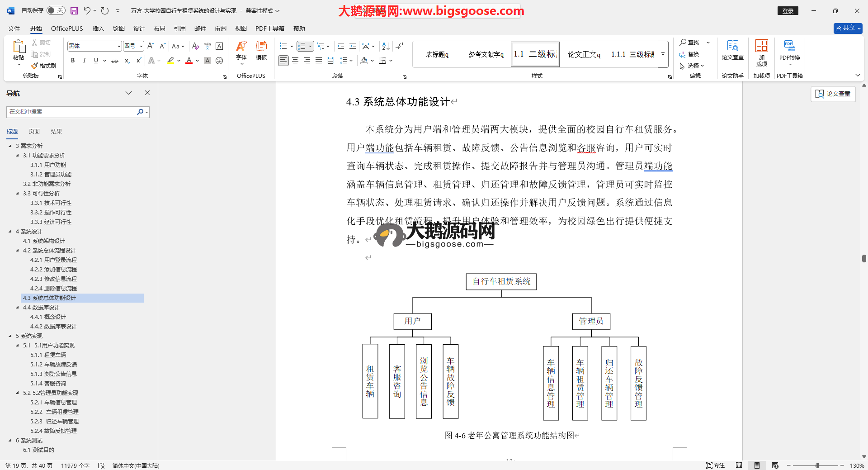
Task: Apply bold formatting with the B icon
Action: point(73,61)
